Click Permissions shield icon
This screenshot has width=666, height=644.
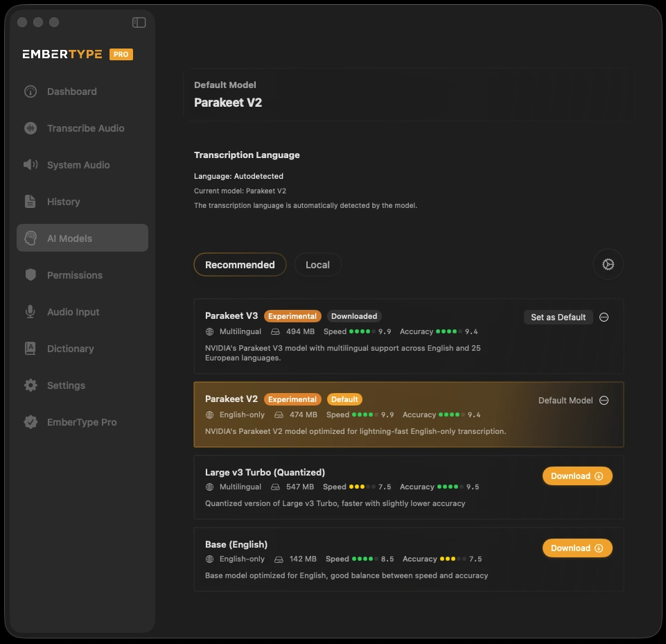click(30, 275)
